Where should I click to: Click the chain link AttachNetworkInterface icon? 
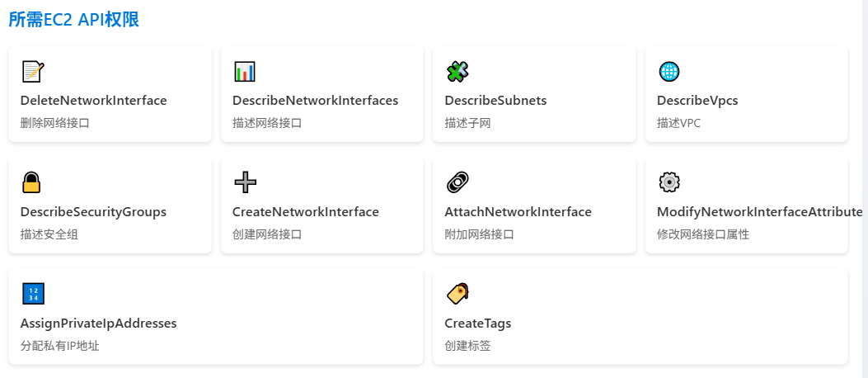pyautogui.click(x=457, y=182)
